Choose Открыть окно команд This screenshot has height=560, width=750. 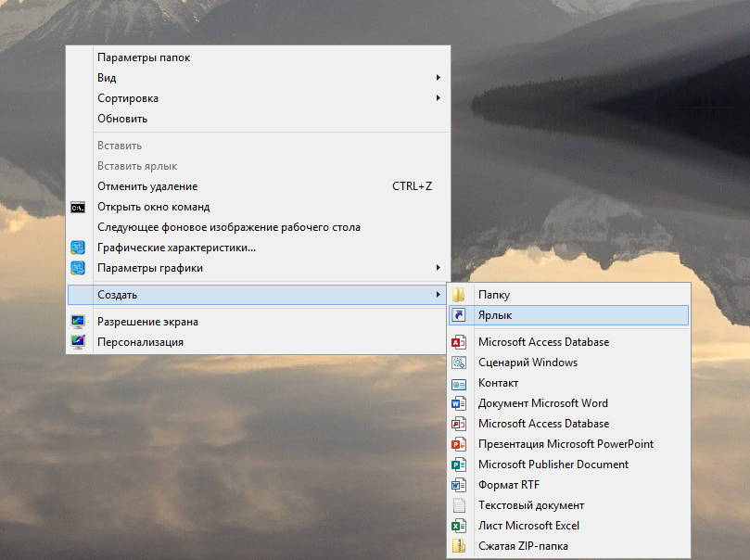258,207
